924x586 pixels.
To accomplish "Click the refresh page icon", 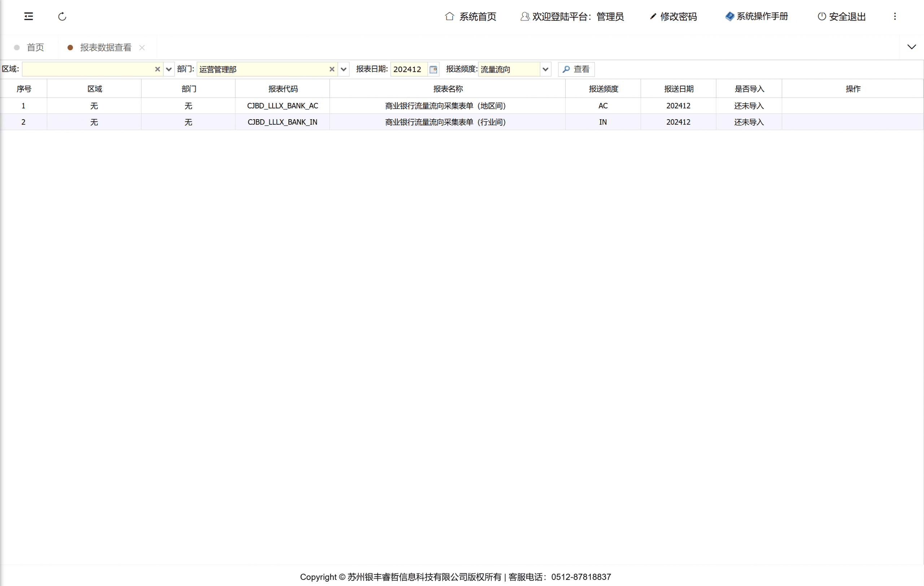I will [x=62, y=17].
